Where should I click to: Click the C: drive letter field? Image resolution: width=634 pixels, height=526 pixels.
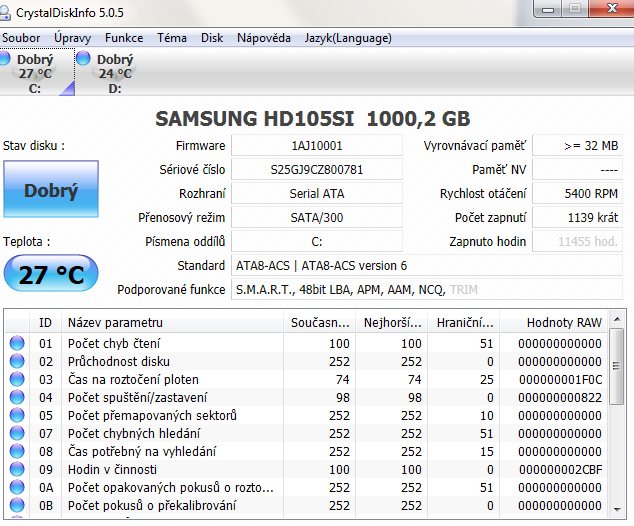(x=317, y=242)
